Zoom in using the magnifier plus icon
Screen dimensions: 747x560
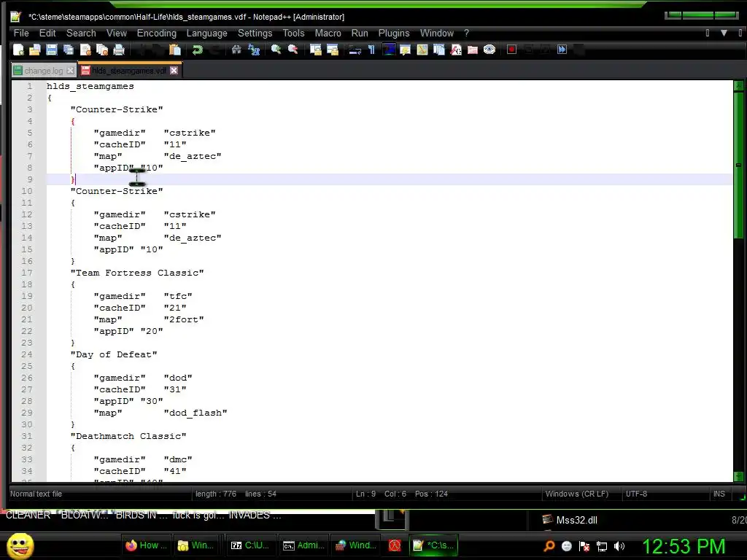tap(276, 50)
